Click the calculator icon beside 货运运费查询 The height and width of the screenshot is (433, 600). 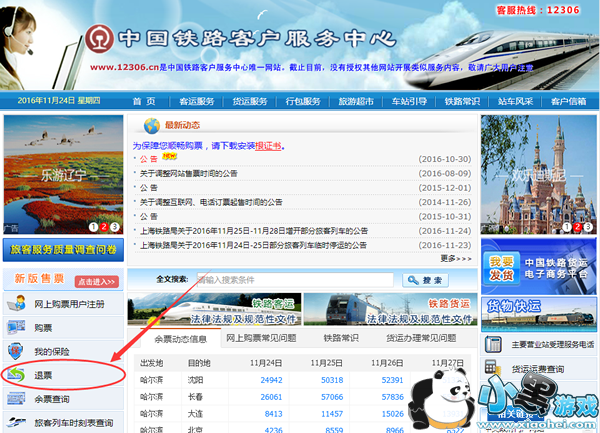492,368
